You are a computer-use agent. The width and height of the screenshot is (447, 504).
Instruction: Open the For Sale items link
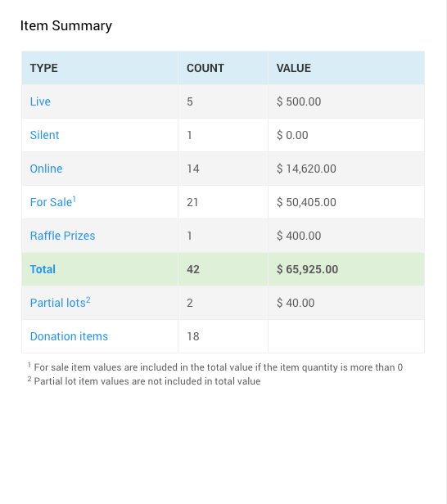(52, 202)
